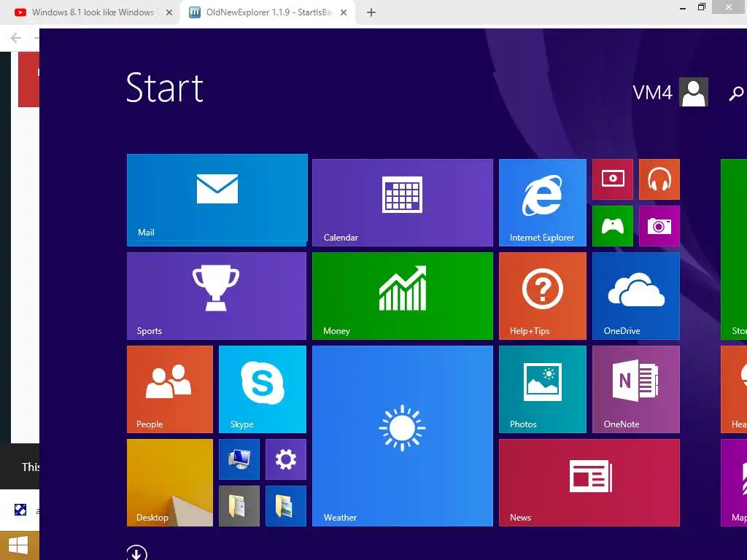The width and height of the screenshot is (747, 560).
Task: Launch the Internet Explorer tile
Action: [543, 203]
